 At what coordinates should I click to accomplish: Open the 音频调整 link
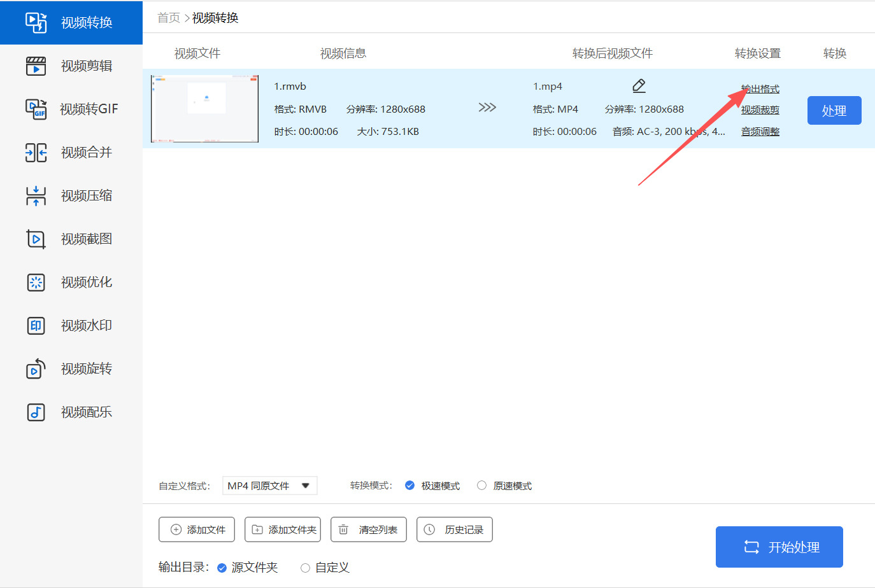pyautogui.click(x=759, y=132)
